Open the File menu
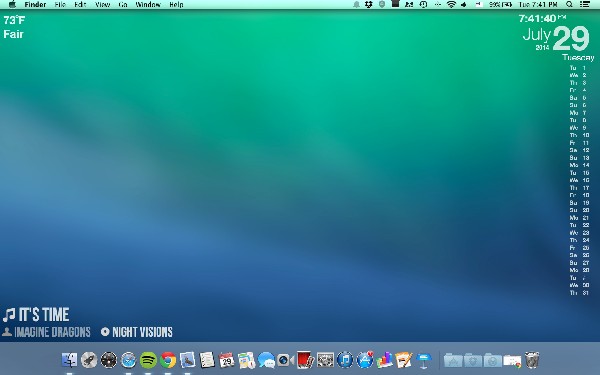 (60, 5)
